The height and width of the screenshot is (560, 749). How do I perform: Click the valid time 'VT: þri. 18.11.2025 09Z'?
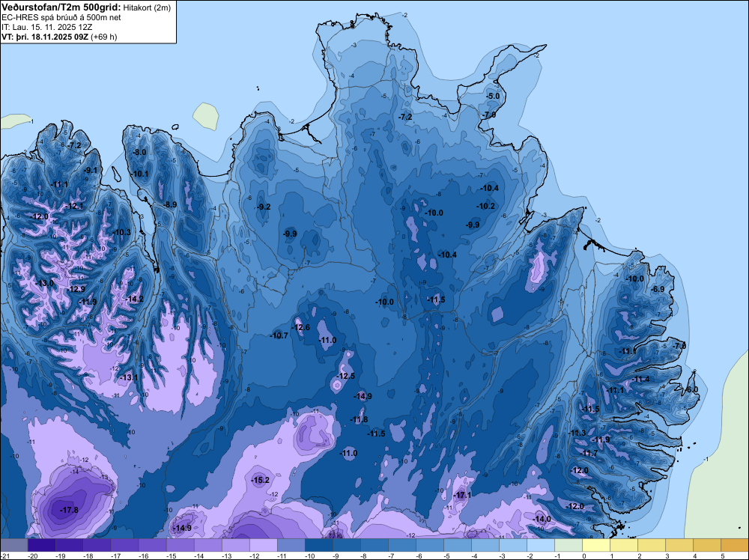pyautogui.click(x=46, y=37)
